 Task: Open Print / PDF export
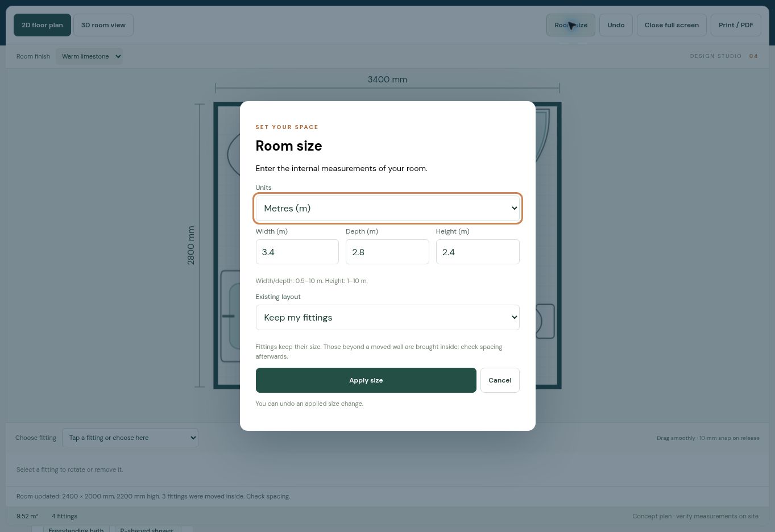[736, 25]
